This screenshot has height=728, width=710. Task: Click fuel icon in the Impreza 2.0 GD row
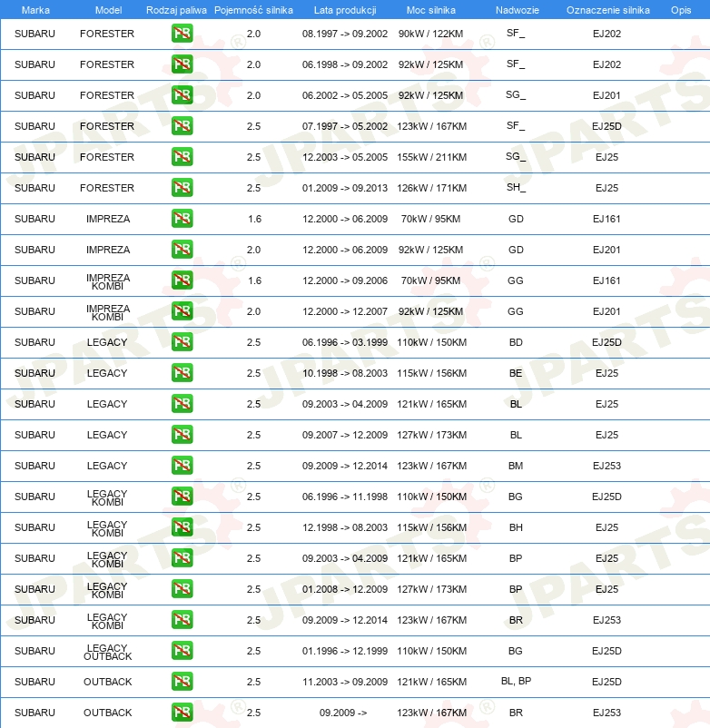(x=182, y=250)
